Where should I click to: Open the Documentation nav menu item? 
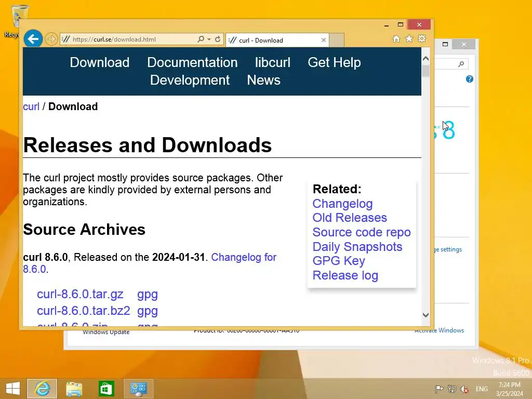tap(192, 62)
